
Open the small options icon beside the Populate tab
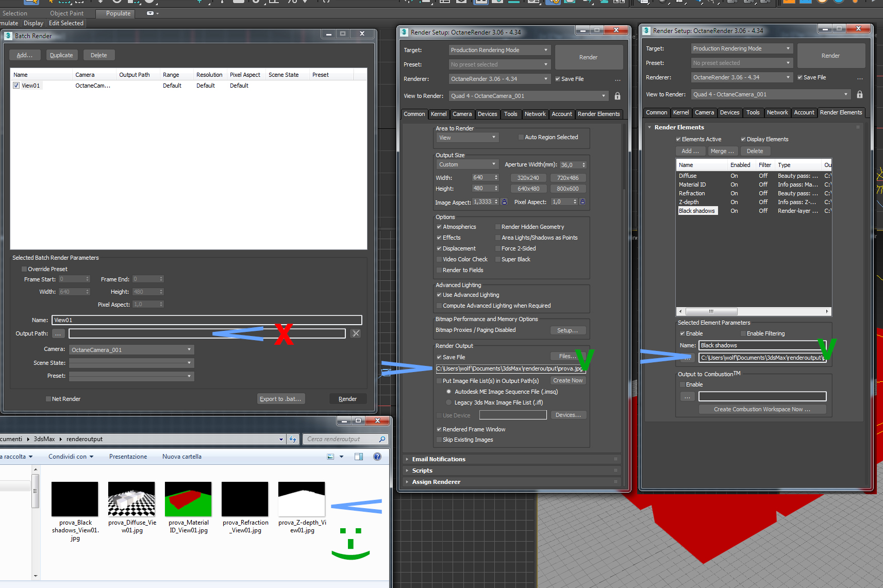[x=150, y=13]
